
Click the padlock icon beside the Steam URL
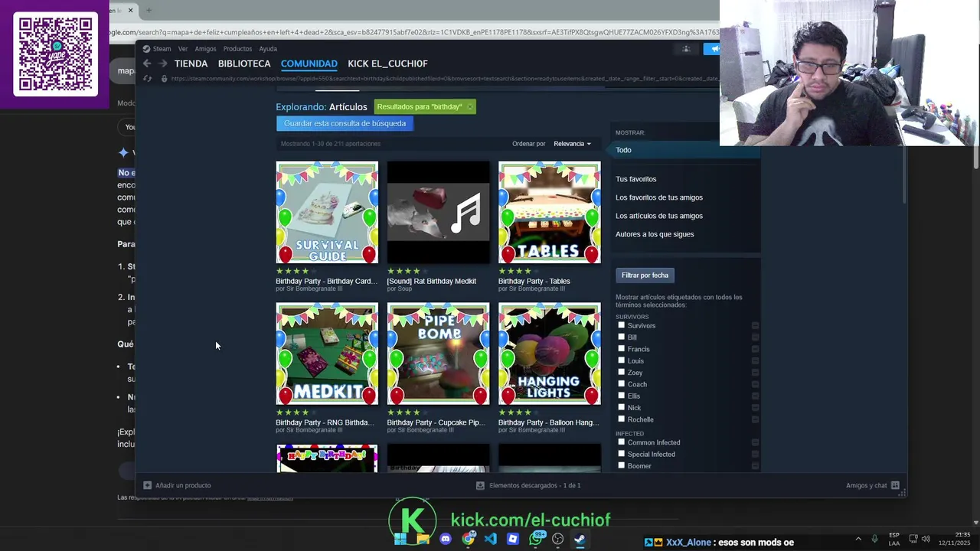click(163, 78)
